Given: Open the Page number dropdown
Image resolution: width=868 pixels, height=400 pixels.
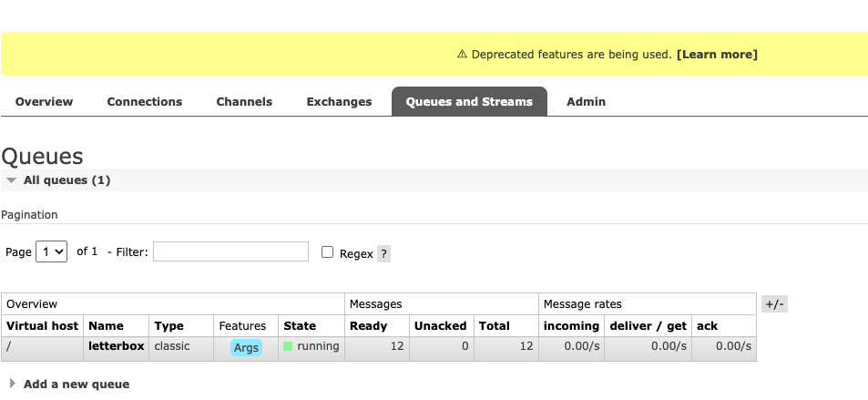Looking at the screenshot, I should pos(52,251).
